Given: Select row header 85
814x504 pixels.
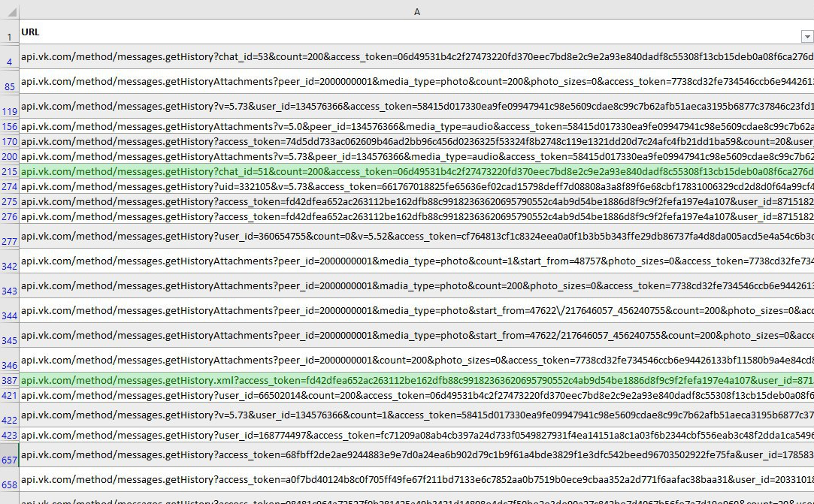Looking at the screenshot, I should [9, 81].
